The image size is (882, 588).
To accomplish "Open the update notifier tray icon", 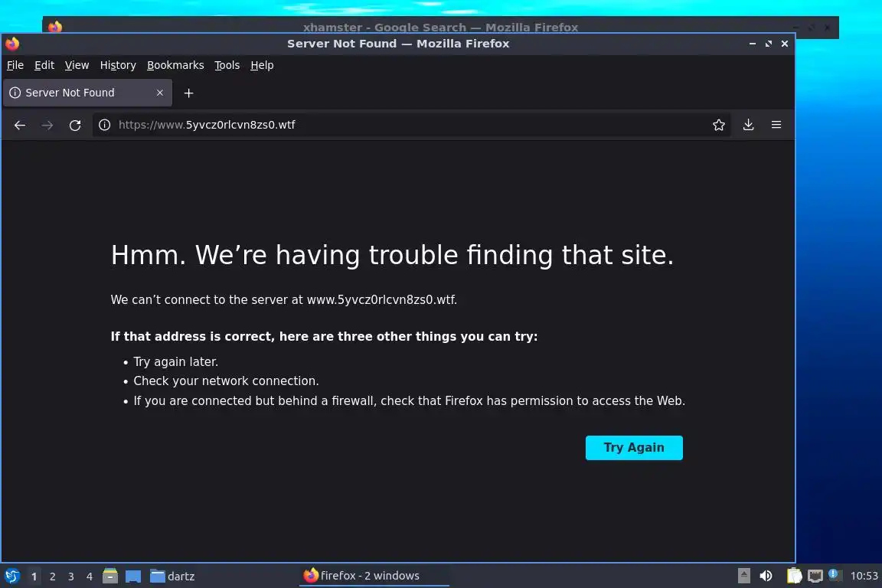I will point(835,575).
